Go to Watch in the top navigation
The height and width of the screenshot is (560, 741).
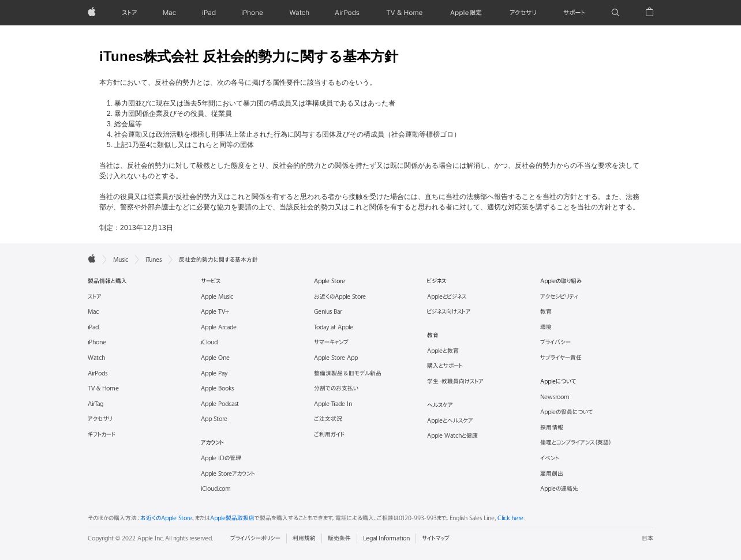click(299, 13)
